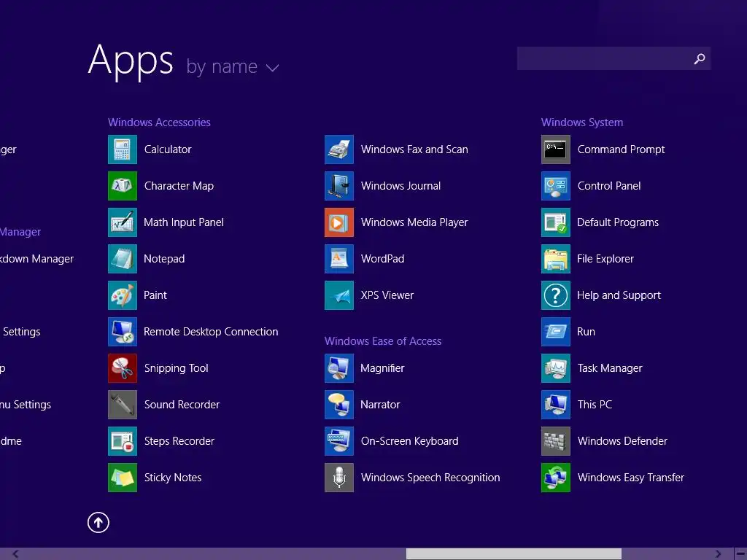
Task: Open the Paint palette icon
Action: click(x=123, y=295)
